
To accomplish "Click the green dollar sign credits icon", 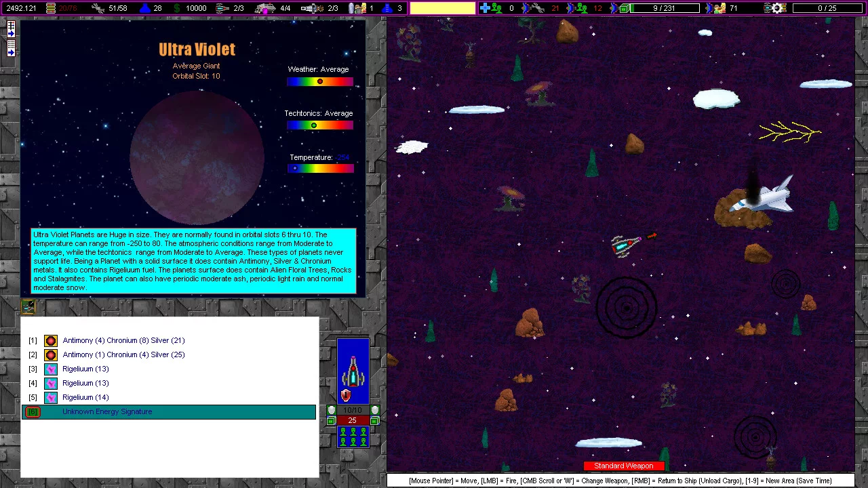I will pos(176,8).
